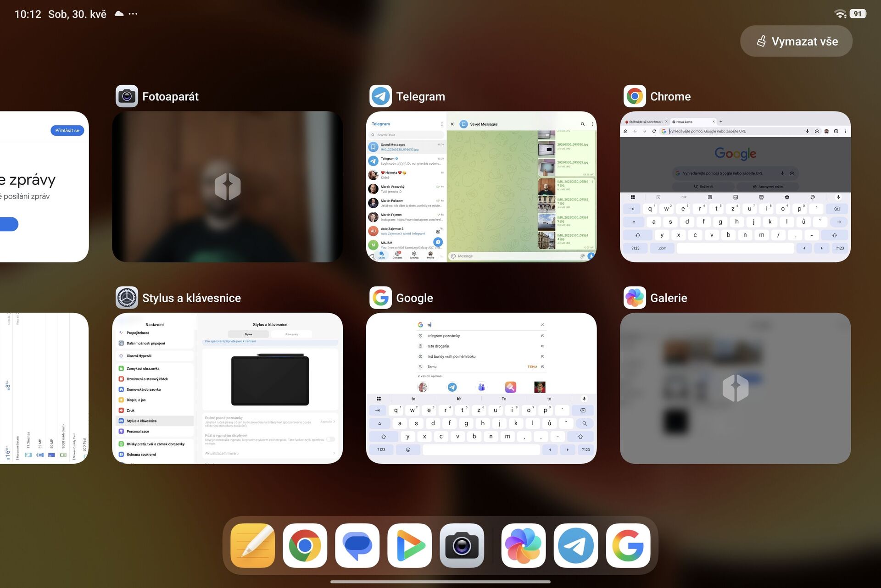Open the Google app icon in dock
Screen dimensions: 881x588
click(628, 545)
